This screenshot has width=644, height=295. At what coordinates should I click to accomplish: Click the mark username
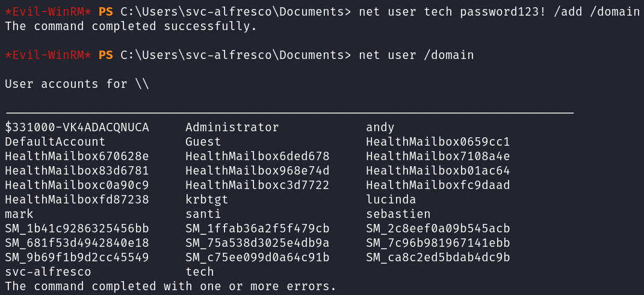[19, 214]
